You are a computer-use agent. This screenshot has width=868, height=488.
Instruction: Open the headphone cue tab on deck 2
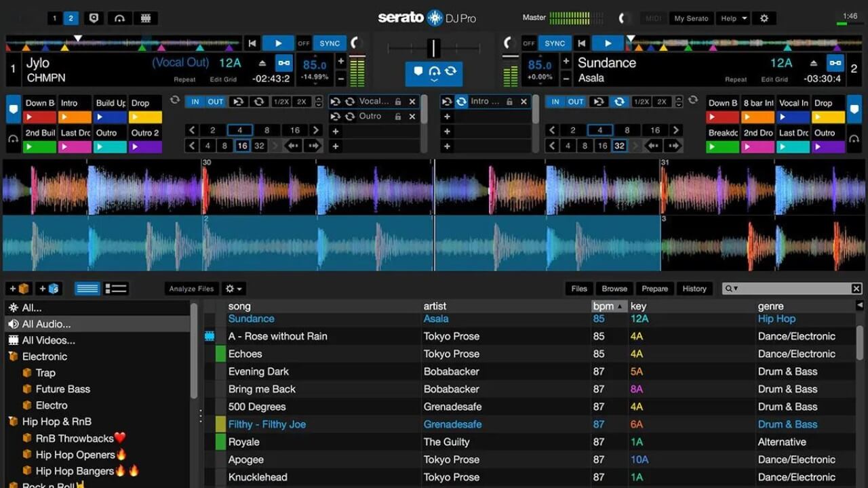854,139
